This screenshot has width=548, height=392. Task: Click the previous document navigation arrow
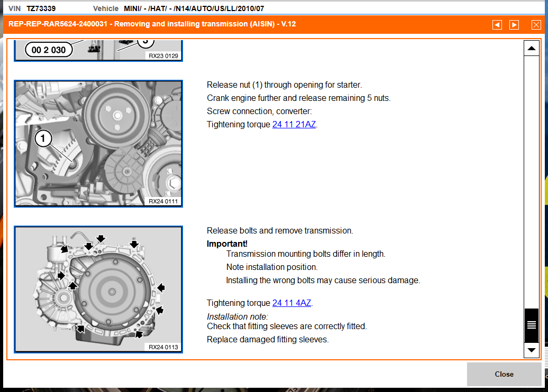click(x=497, y=24)
